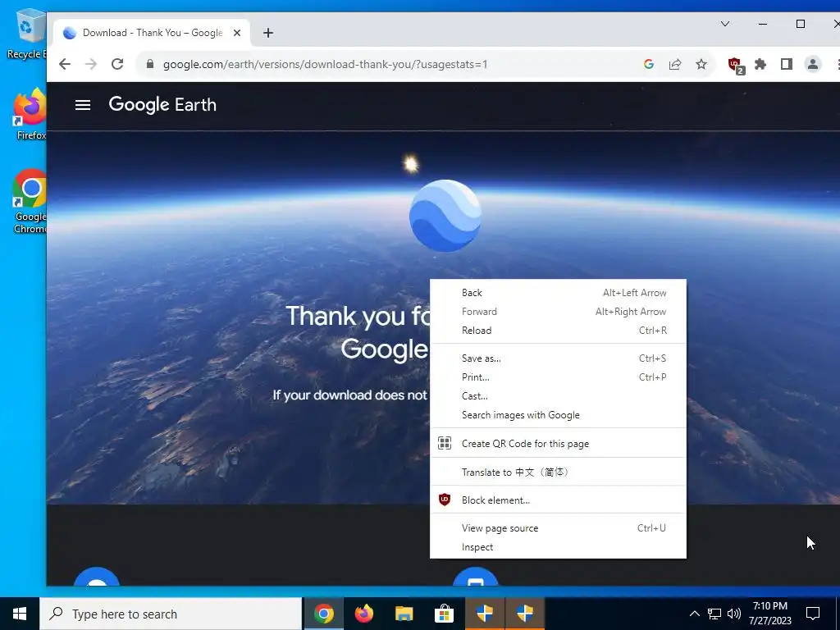840x630 pixels.
Task: Open the notification center icon
Action: point(813,614)
